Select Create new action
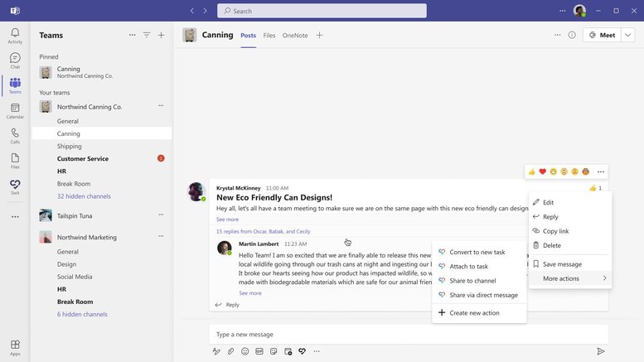Viewport: 644px width, 362px height. (x=479, y=313)
